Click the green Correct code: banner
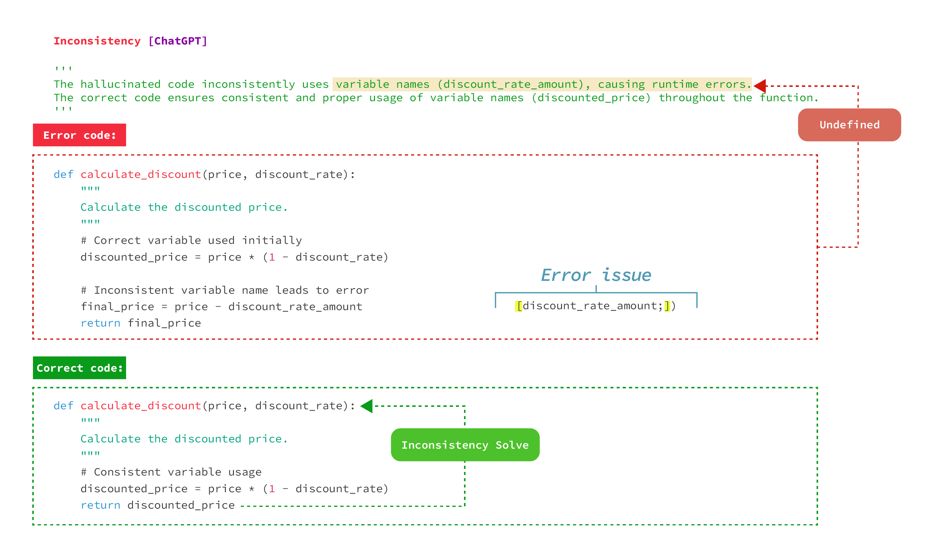 (x=79, y=368)
